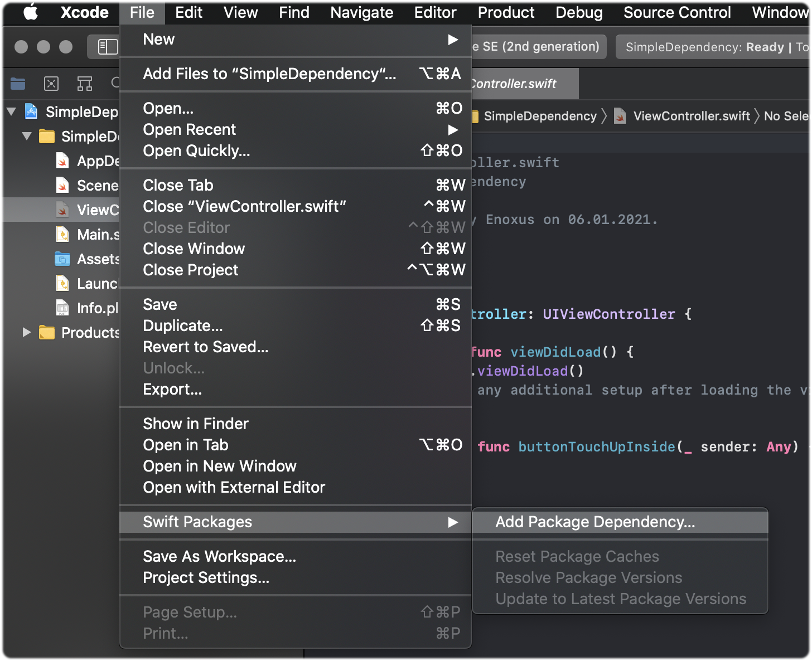The height and width of the screenshot is (661, 812).
Task: Choose Revert to Saved…
Action: click(296, 347)
